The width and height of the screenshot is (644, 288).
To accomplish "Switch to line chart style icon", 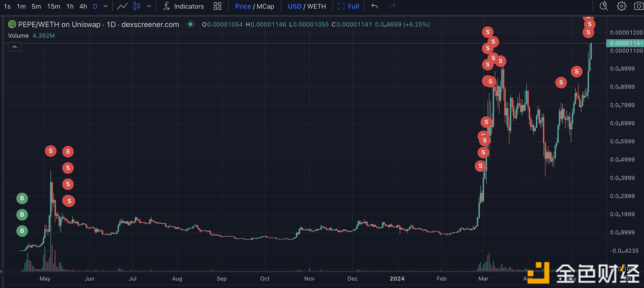I will pyautogui.click(x=122, y=6).
